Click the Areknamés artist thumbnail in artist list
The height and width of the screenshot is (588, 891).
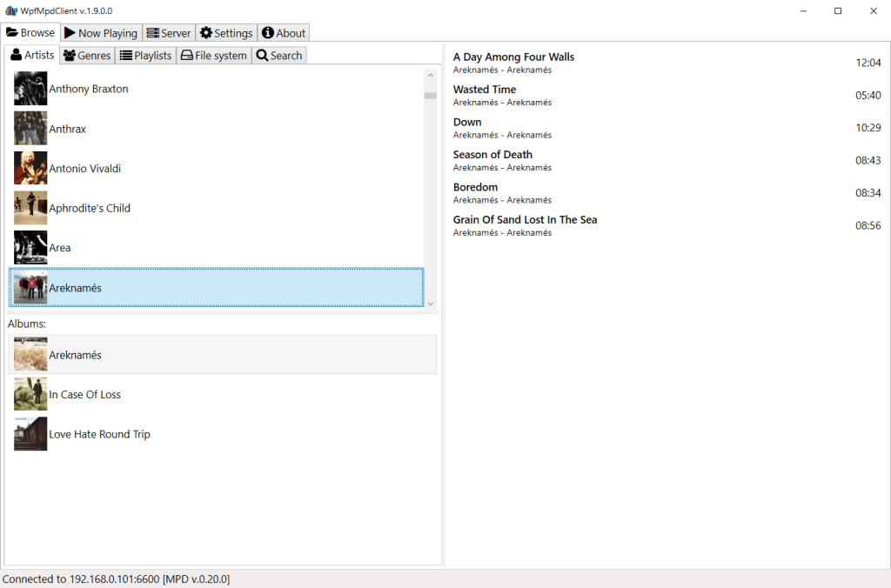(30, 287)
